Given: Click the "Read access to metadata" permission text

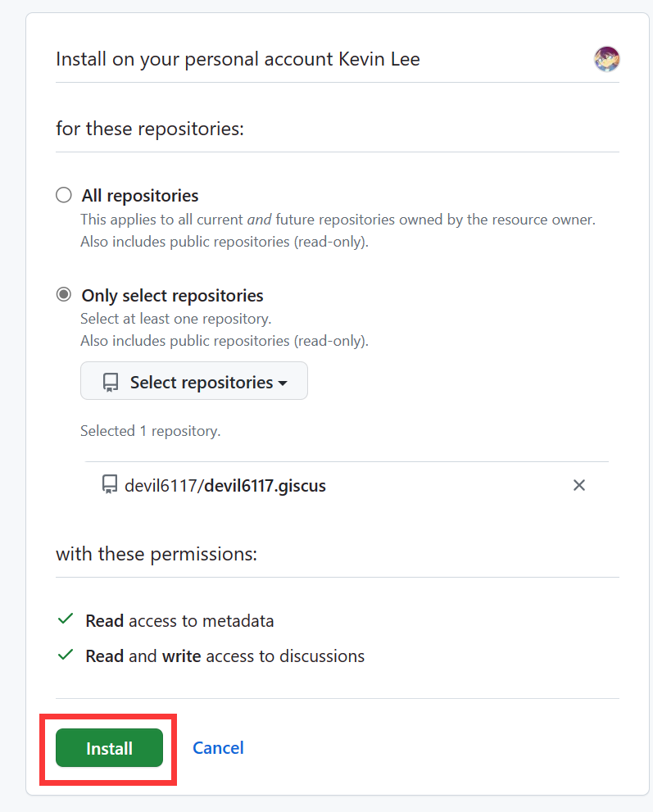Looking at the screenshot, I should (x=179, y=621).
